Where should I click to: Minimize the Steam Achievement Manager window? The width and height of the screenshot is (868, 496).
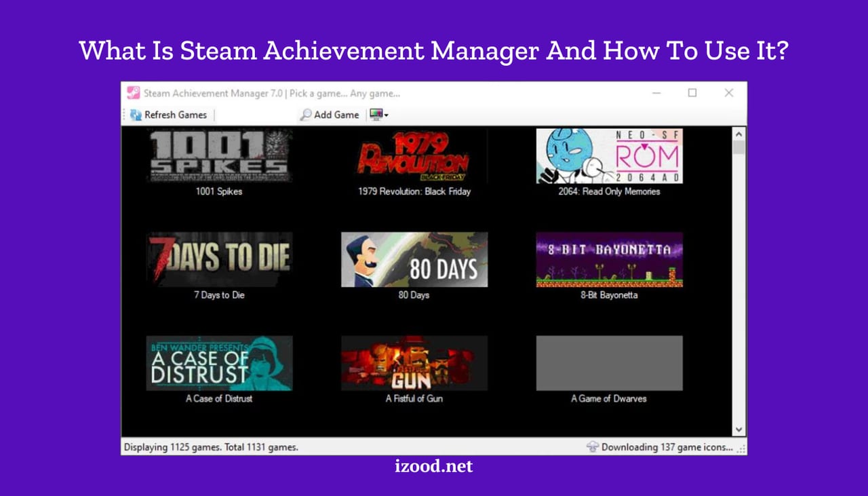656,93
